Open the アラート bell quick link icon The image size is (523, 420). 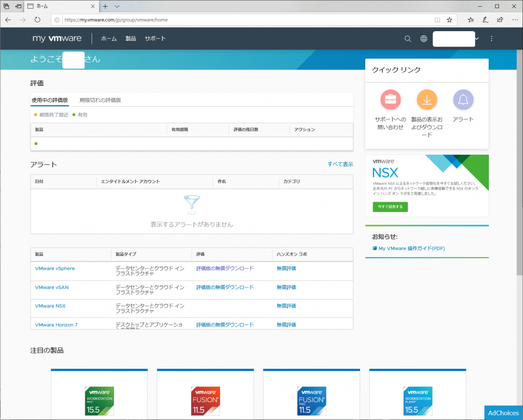463,100
